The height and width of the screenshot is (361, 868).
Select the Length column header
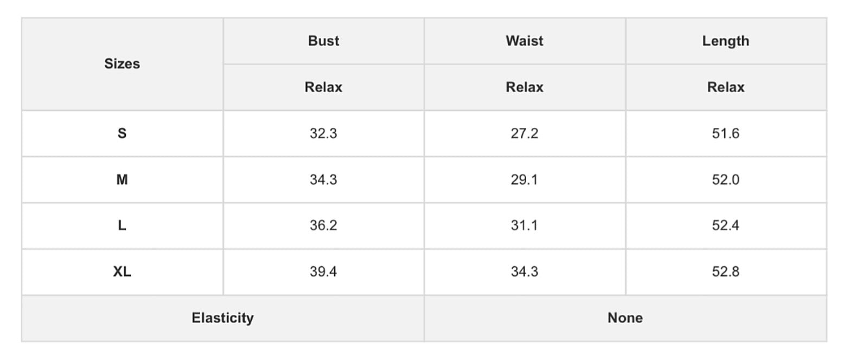[x=726, y=41]
